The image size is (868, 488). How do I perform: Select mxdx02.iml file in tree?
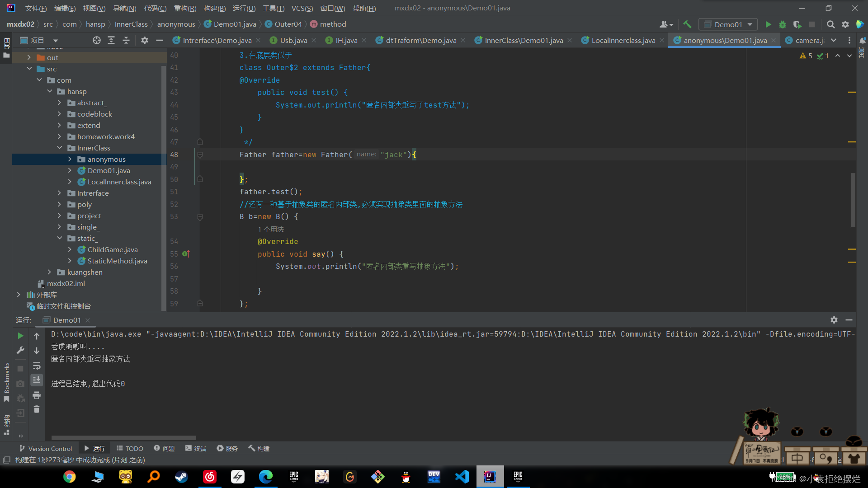point(66,283)
